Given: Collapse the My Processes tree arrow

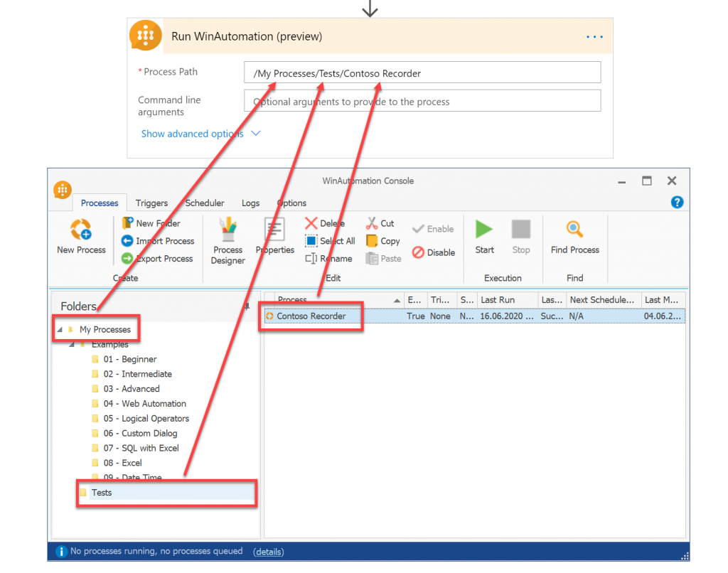Looking at the screenshot, I should click(60, 329).
